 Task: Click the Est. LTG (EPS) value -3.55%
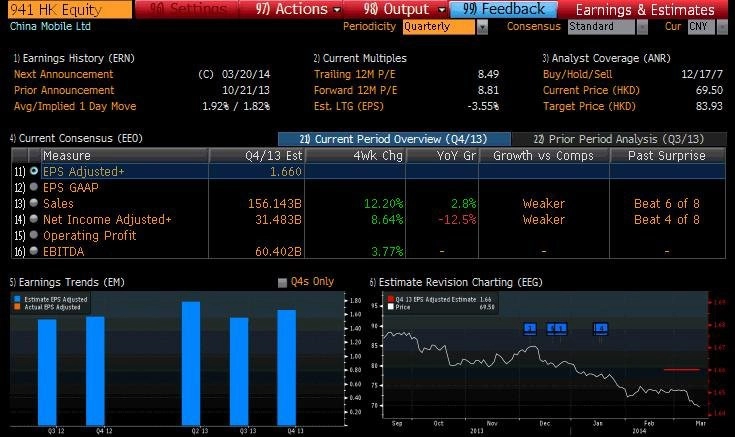(x=483, y=106)
